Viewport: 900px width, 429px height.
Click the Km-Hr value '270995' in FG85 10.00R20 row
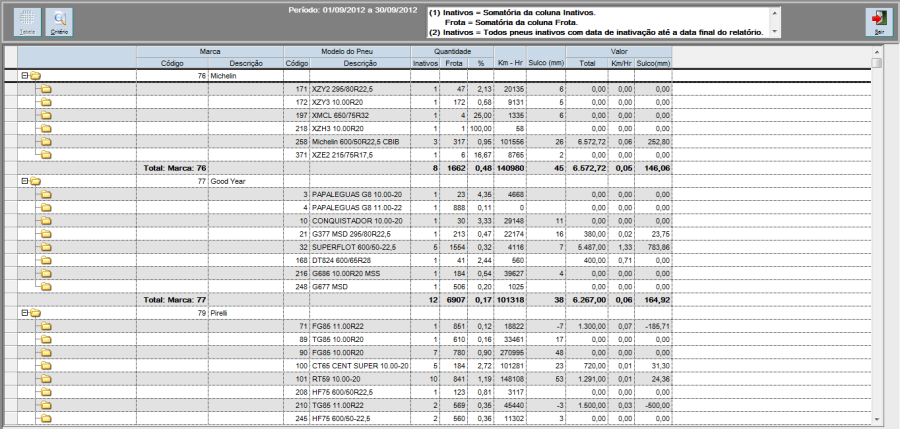pos(510,353)
